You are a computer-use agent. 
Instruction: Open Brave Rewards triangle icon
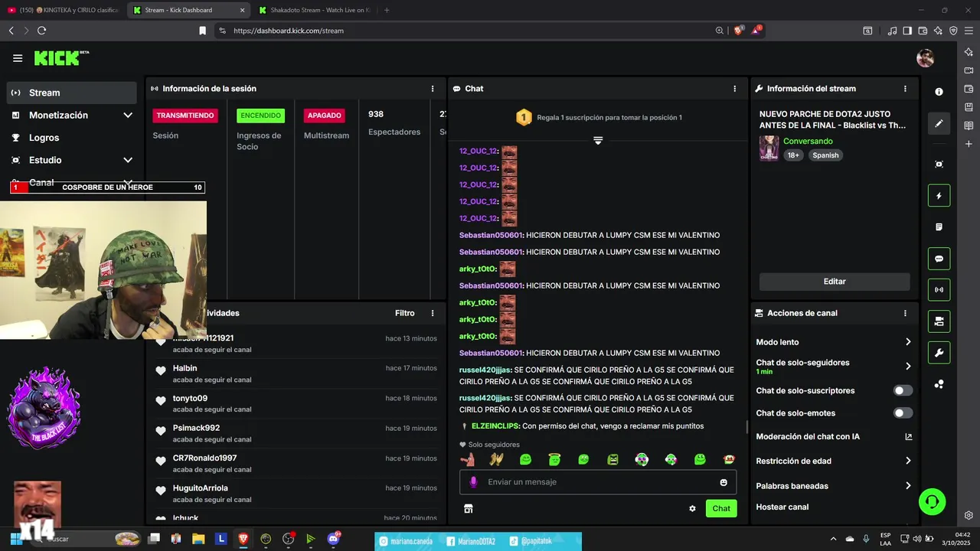756,31
